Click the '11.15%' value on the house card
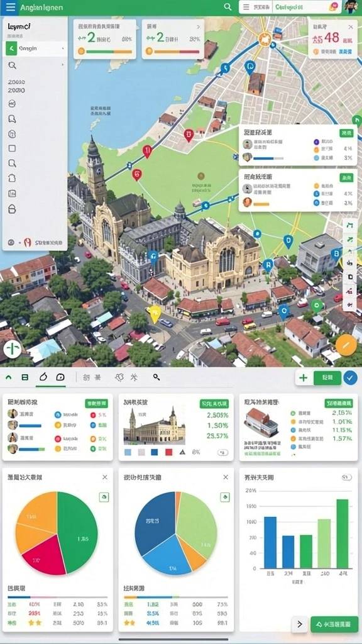Image resolution: width=362 pixels, height=644 pixels. (x=341, y=430)
